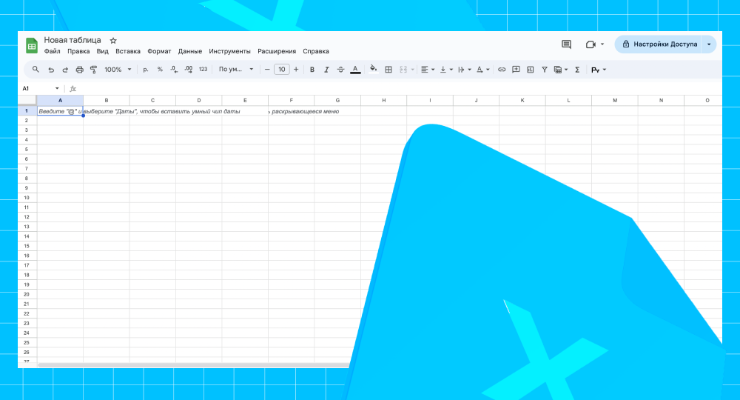The image size is (740, 400).
Task: Open the comment history icon
Action: point(566,45)
